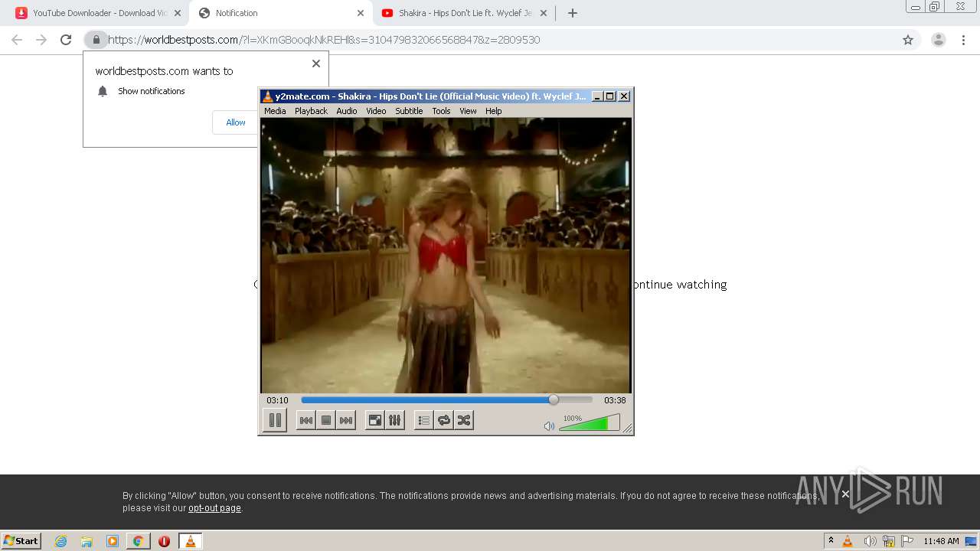Bookmark this page with star icon
This screenshot has width=980, height=551.
click(908, 40)
